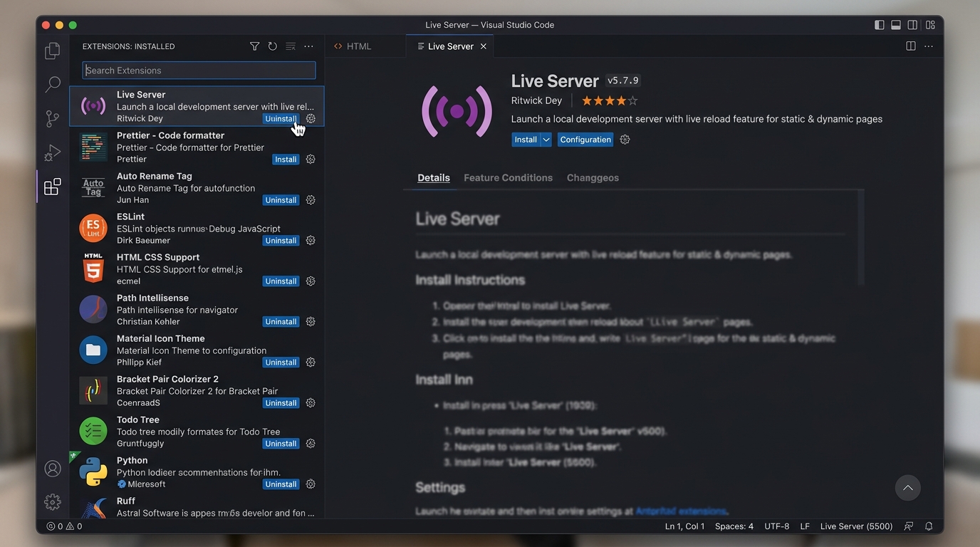The image size is (980, 547).
Task: Toggle the primary side bar from the title bar
Action: tap(880, 25)
